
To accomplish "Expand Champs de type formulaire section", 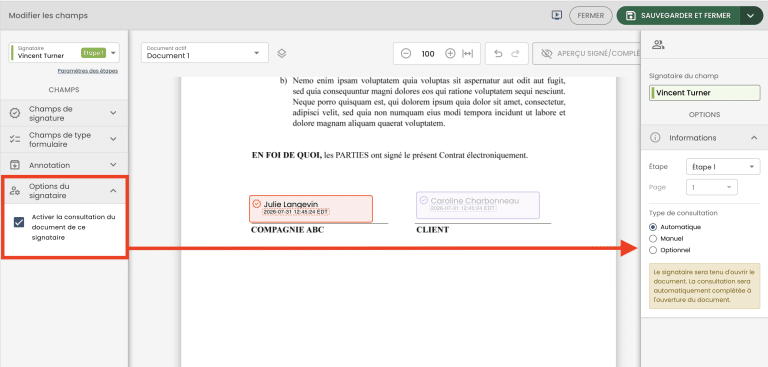I will click(64, 139).
